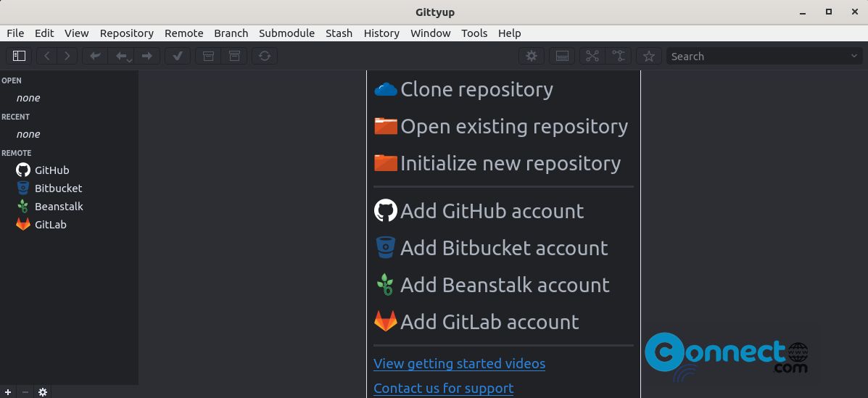Click the branching tree view toolbar icon
The height and width of the screenshot is (398, 868).
pyautogui.click(x=619, y=56)
